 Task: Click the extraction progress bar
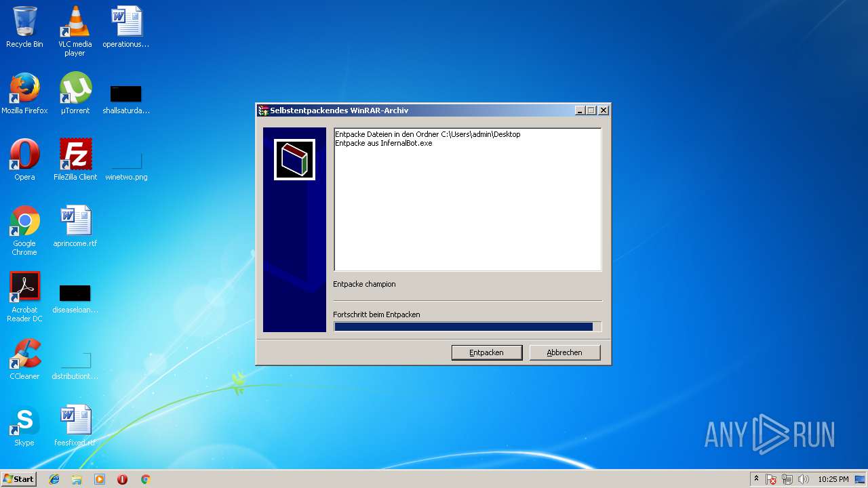(467, 327)
